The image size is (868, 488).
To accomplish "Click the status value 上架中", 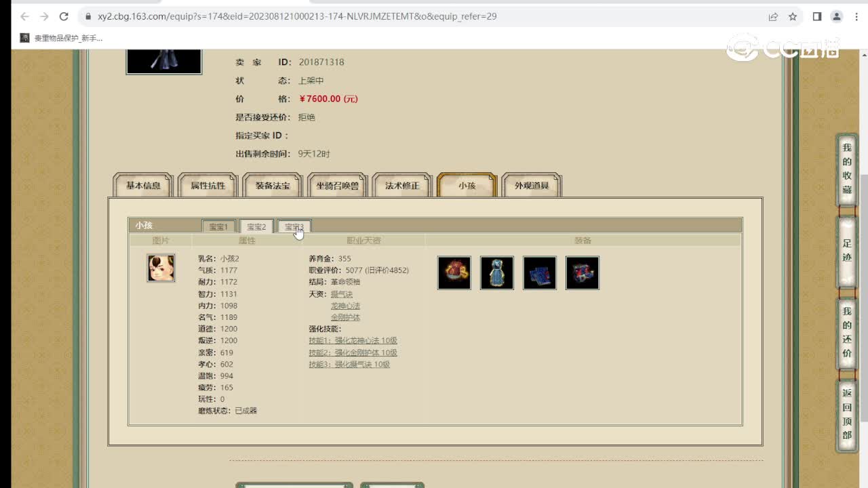I will tap(311, 81).
